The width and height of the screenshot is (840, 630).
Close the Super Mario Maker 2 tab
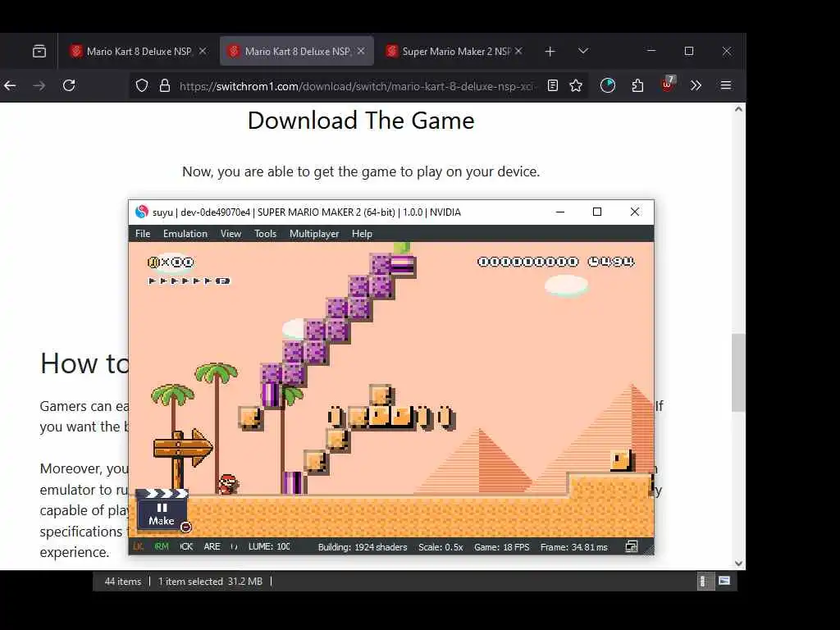pos(518,51)
